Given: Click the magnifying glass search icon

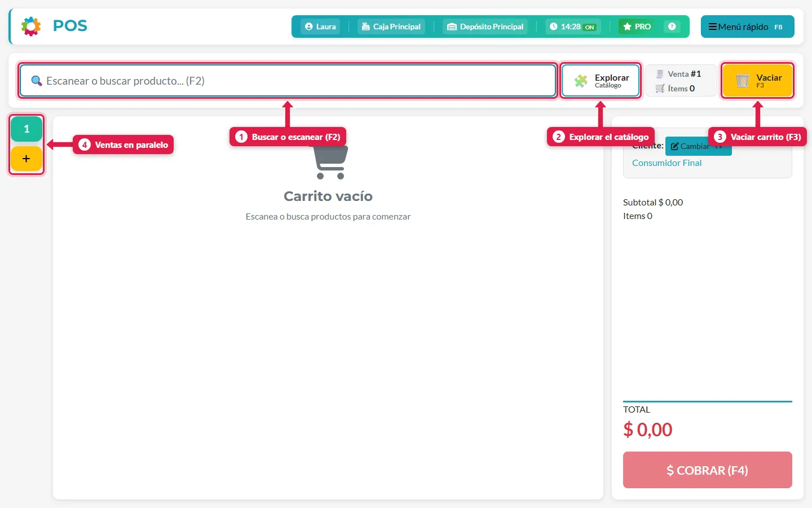Looking at the screenshot, I should click(x=37, y=81).
